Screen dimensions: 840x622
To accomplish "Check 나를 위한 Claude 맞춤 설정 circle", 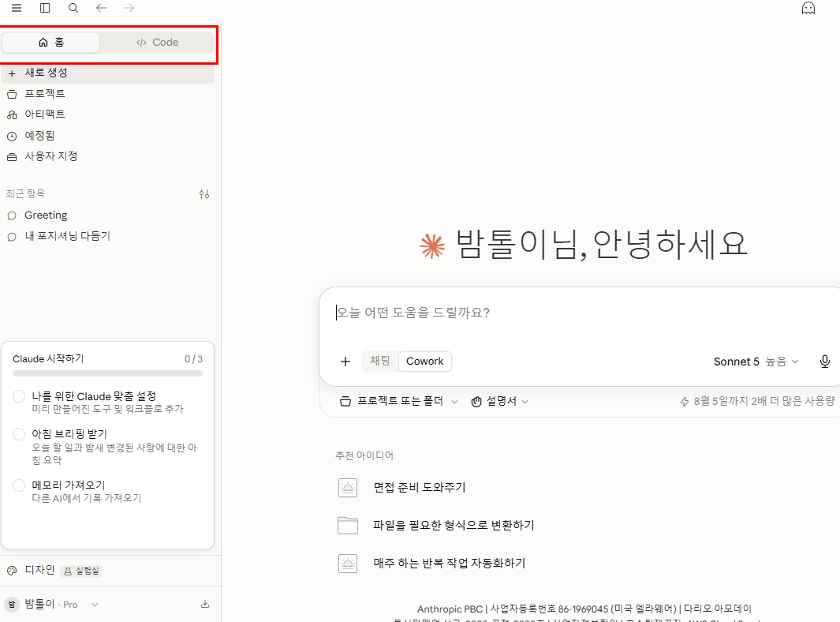I will click(x=19, y=396).
